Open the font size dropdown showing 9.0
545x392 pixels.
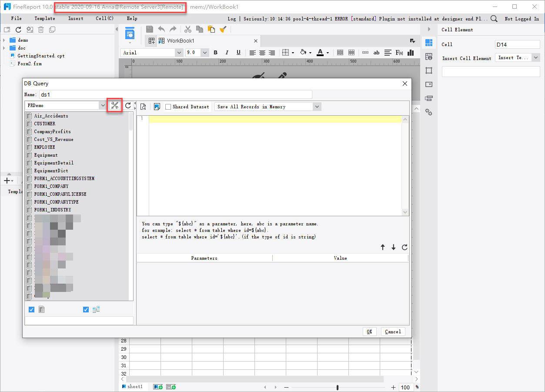pyautogui.click(x=204, y=52)
